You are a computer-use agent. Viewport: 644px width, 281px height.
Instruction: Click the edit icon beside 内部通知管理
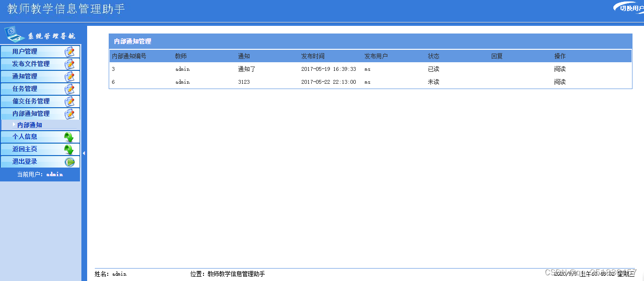(x=70, y=114)
